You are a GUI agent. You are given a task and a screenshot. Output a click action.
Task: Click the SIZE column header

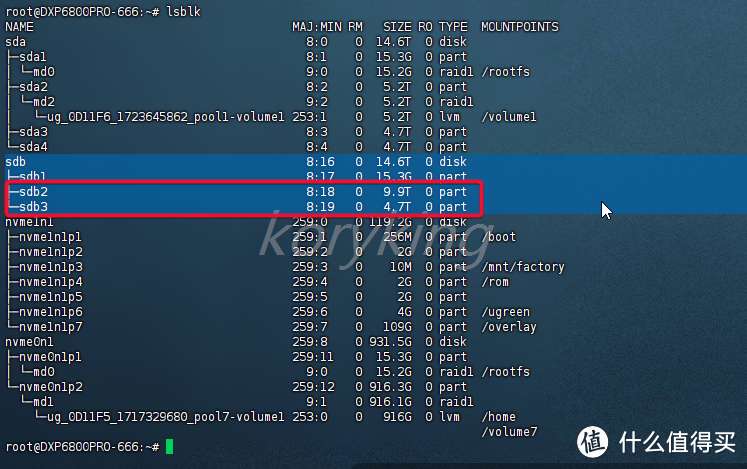pos(397,27)
